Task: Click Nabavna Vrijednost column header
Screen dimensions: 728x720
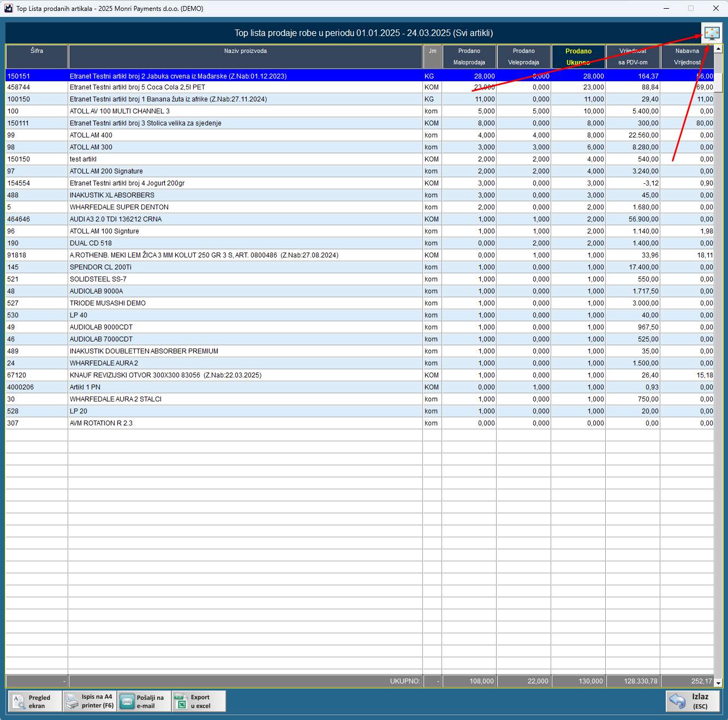Action: pos(687,57)
